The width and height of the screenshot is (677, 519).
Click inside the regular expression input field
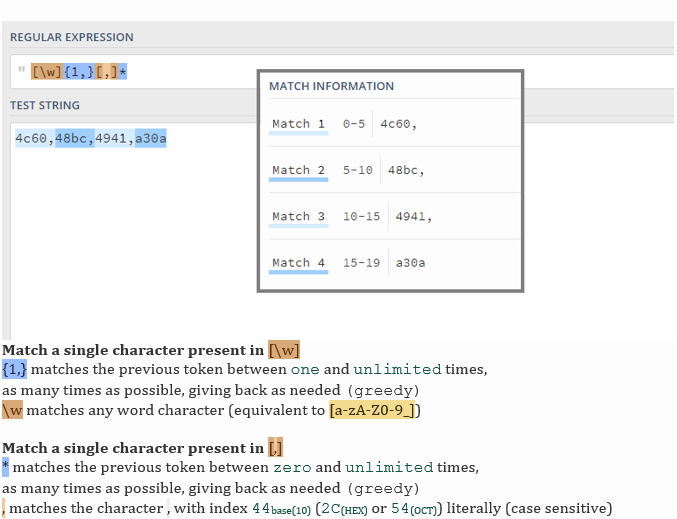click(x=190, y=72)
